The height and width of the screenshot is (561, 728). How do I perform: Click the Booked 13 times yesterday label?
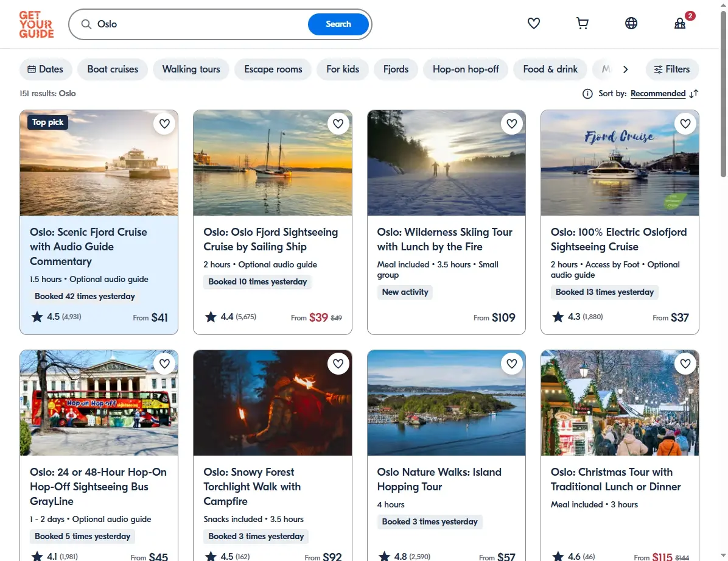[x=604, y=292]
